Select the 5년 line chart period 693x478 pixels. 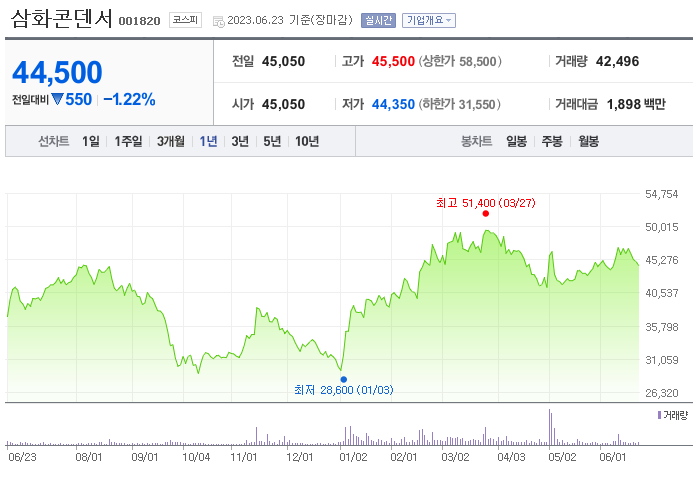(272, 141)
